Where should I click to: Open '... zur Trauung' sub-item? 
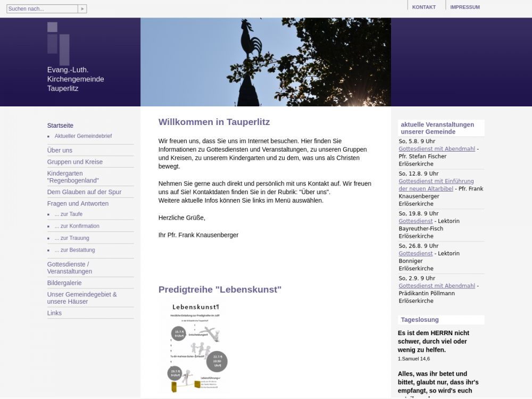[72, 238]
